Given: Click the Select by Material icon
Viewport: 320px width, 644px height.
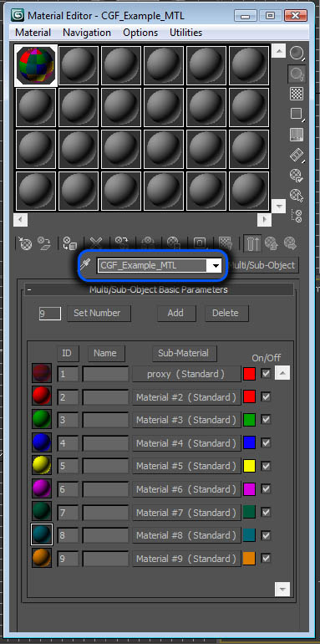Looking at the screenshot, I should tap(297, 195).
